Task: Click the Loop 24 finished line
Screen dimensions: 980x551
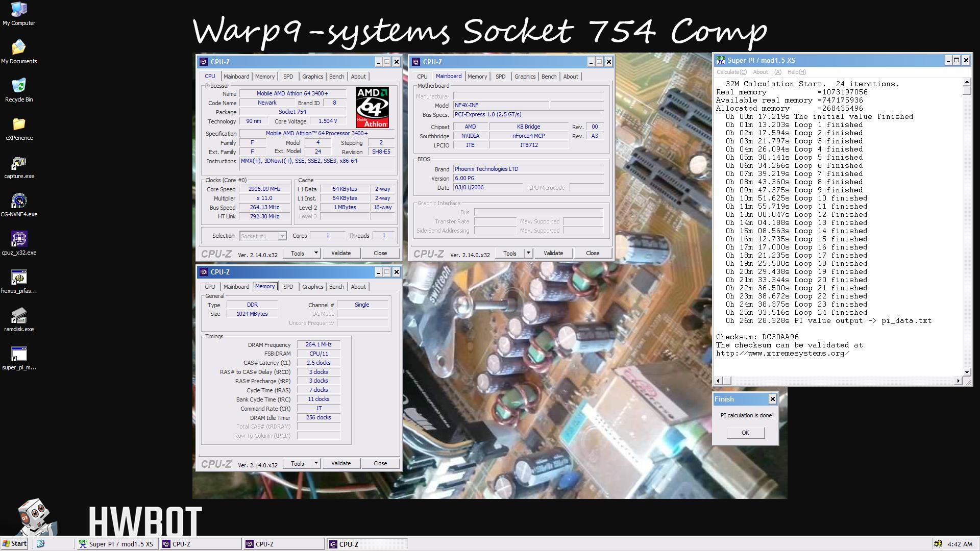Action: (x=796, y=312)
